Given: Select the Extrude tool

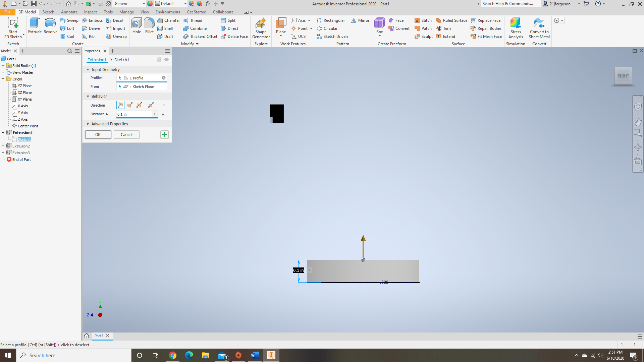Looking at the screenshot, I should pos(35,26).
